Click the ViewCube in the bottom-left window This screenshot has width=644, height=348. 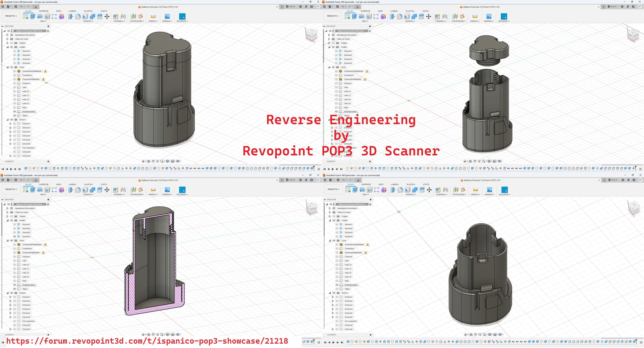312,208
